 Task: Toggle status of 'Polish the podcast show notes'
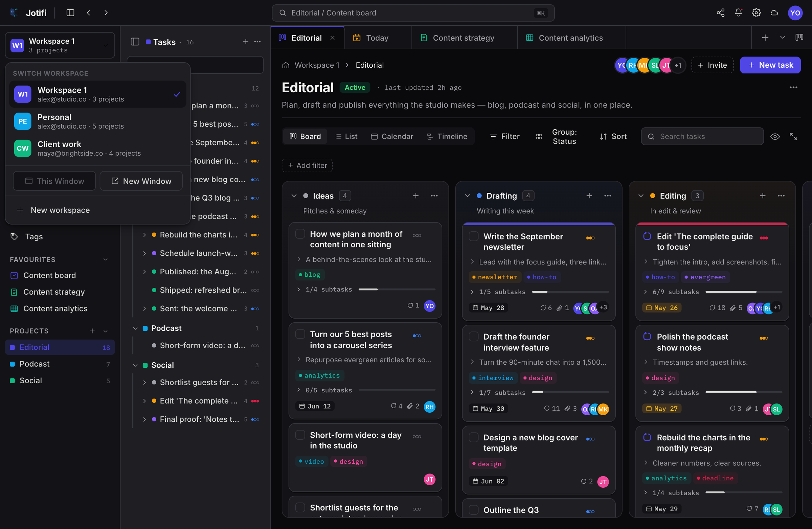[647, 336]
